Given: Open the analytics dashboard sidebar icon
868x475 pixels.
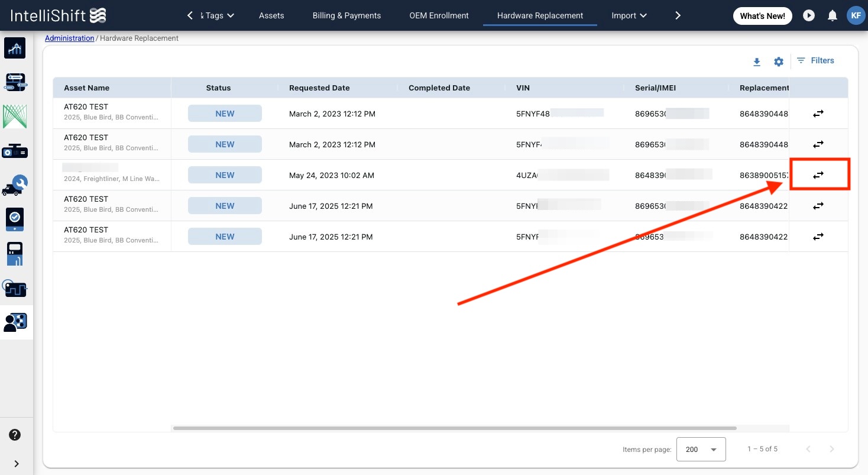Looking at the screenshot, I should (x=15, y=49).
